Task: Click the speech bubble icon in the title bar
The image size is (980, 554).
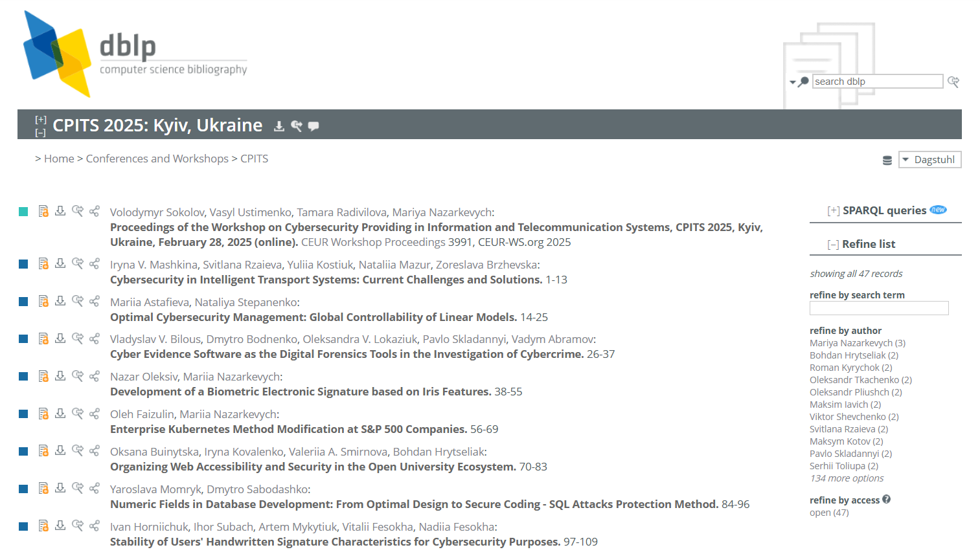Action: tap(313, 126)
